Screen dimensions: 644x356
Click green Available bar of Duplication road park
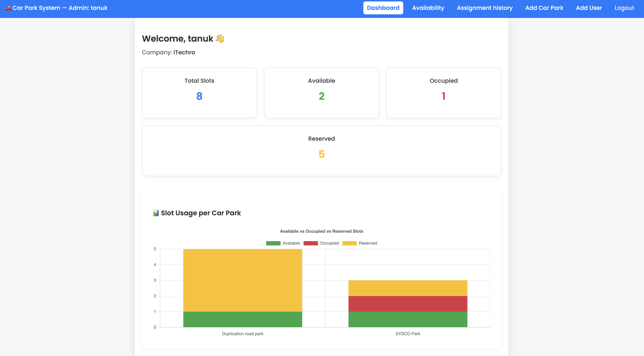click(x=243, y=319)
